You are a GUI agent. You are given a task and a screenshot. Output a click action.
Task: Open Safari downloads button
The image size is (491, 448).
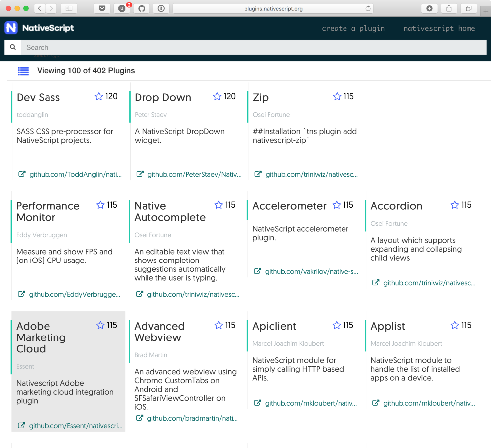[x=429, y=8]
